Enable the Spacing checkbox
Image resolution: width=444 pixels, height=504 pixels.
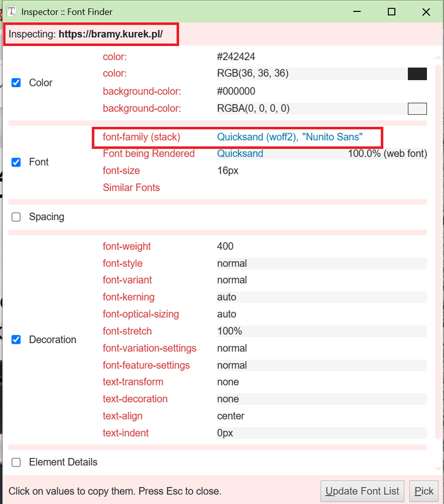click(16, 217)
